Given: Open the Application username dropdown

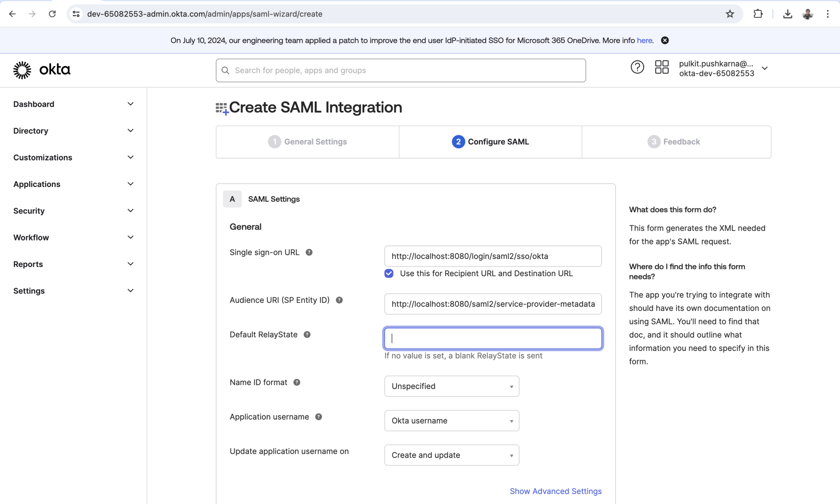Looking at the screenshot, I should (x=451, y=420).
